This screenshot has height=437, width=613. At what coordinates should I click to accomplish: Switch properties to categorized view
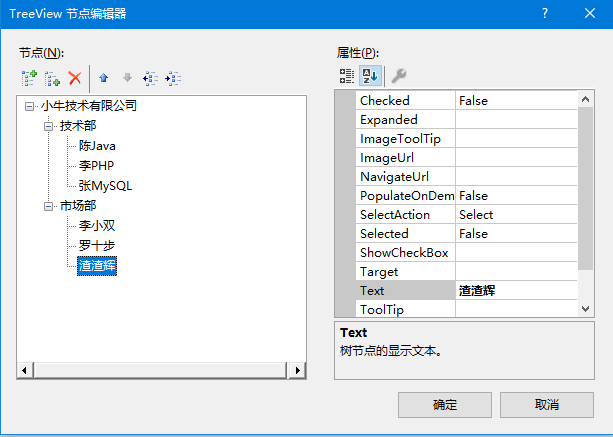pyautogui.click(x=347, y=76)
